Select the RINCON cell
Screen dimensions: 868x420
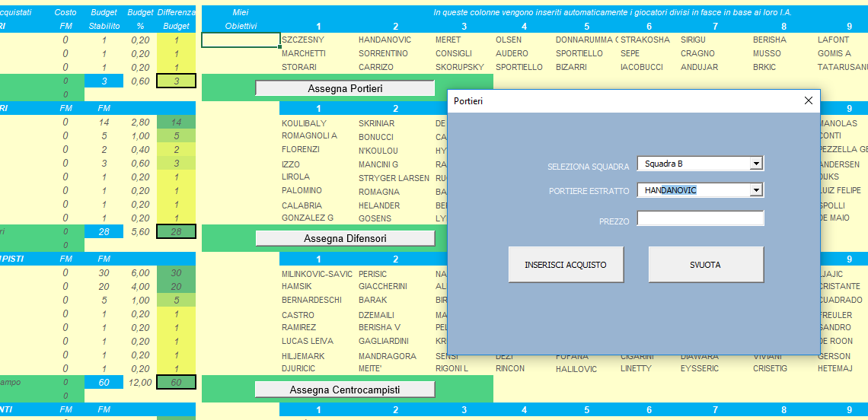(x=510, y=368)
